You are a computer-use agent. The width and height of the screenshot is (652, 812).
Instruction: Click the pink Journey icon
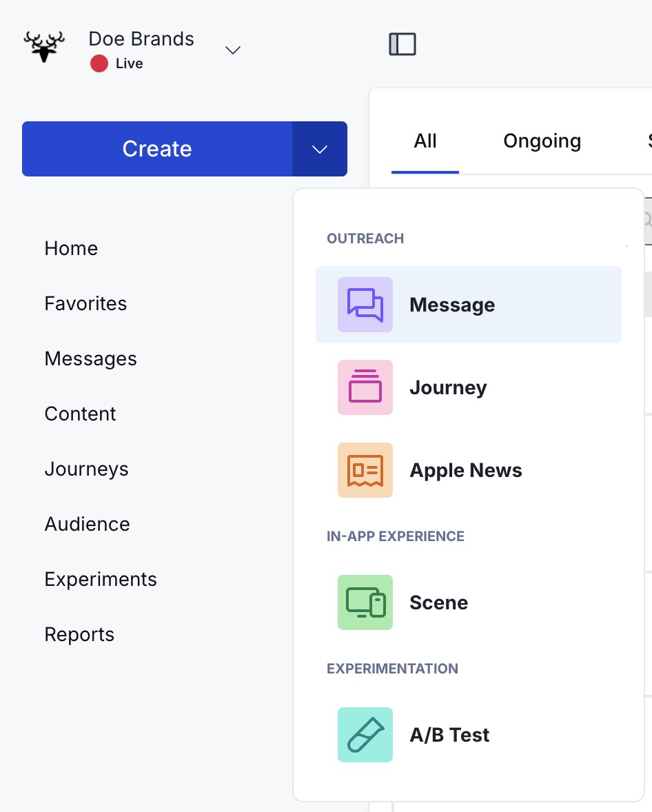(x=365, y=387)
